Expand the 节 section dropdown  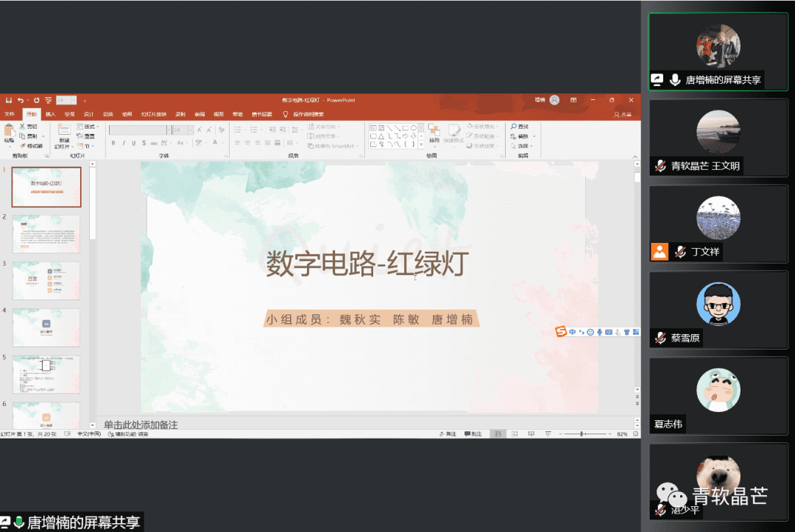pyautogui.click(x=85, y=146)
